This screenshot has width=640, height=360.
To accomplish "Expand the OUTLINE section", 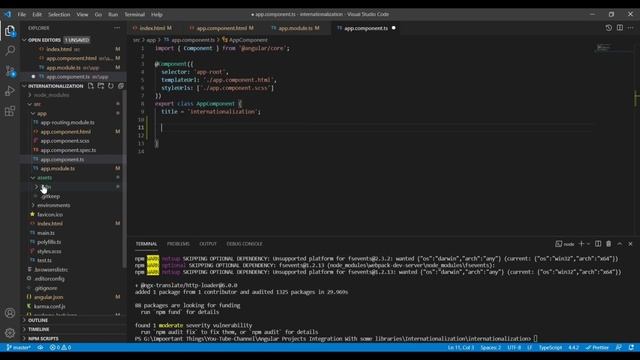I will click(x=38, y=320).
